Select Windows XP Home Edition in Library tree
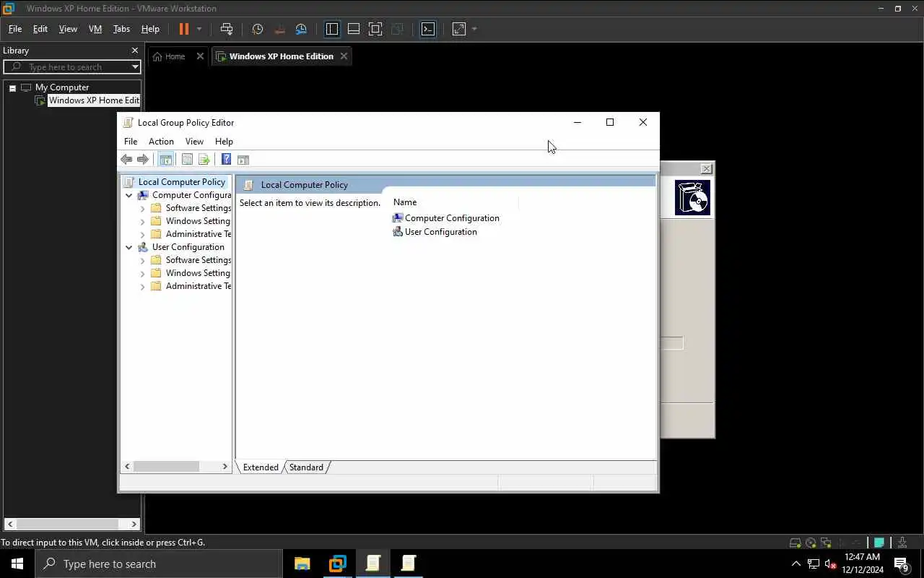The image size is (924, 578). click(x=94, y=100)
